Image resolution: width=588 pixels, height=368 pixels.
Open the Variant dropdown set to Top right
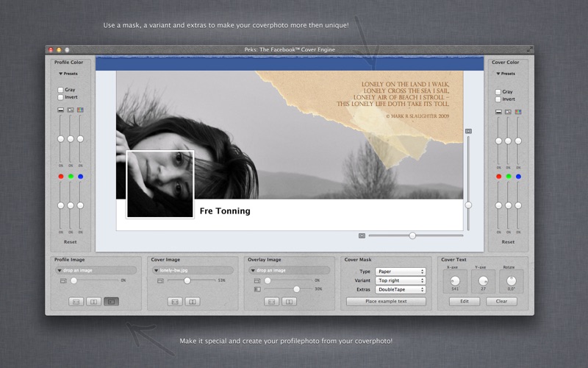(401, 280)
